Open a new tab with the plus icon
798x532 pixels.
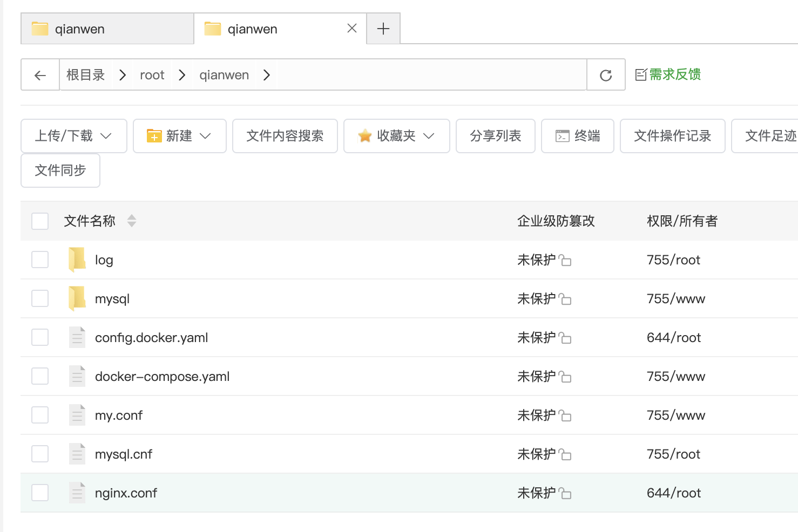(x=383, y=29)
